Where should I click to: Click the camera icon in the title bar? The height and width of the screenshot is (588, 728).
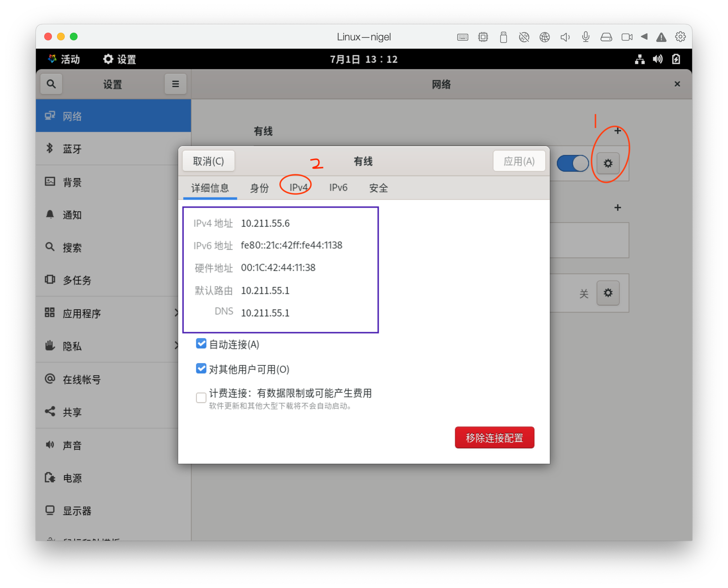pyautogui.click(x=627, y=37)
